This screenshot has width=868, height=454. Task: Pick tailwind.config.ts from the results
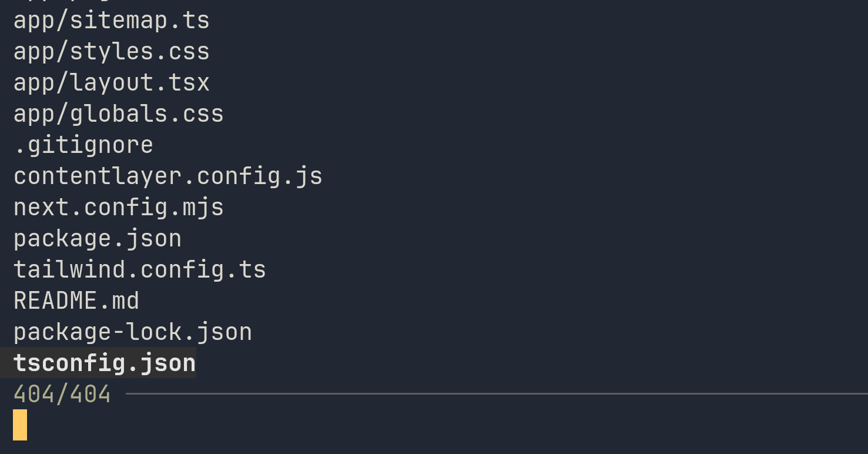tap(139, 270)
